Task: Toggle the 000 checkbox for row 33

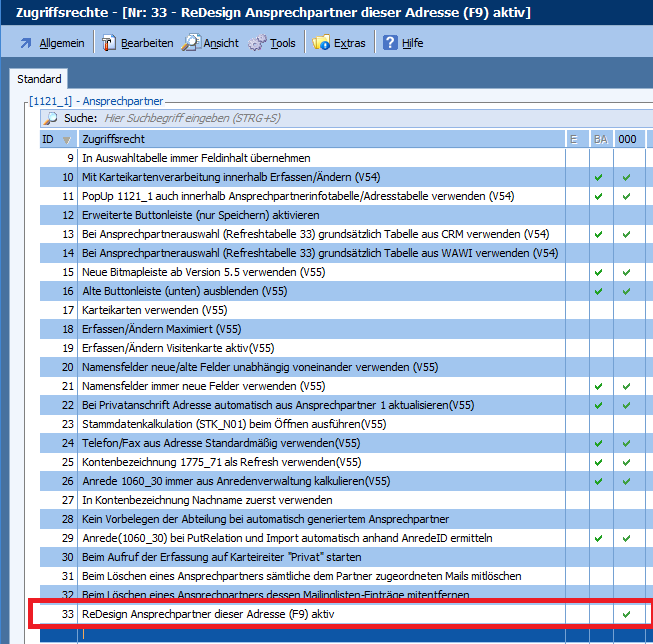Action: (626, 614)
